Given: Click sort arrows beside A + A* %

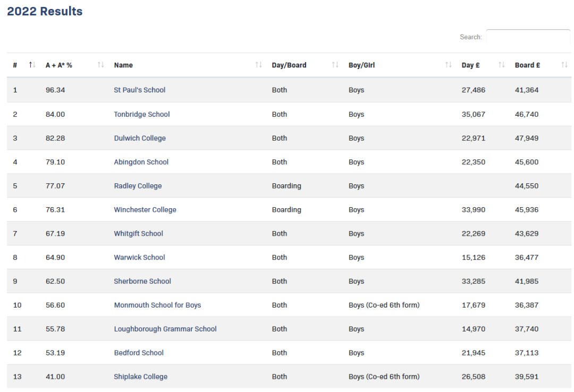Looking at the screenshot, I should (100, 65).
